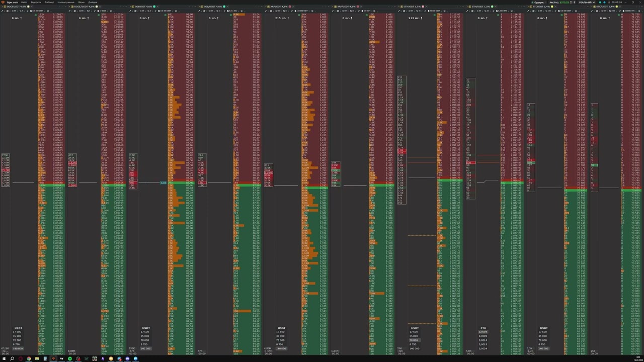Screen dimensions: 644x362
Task: Switch to the SOL/USDT 4,6% tab
Action: 212,7
